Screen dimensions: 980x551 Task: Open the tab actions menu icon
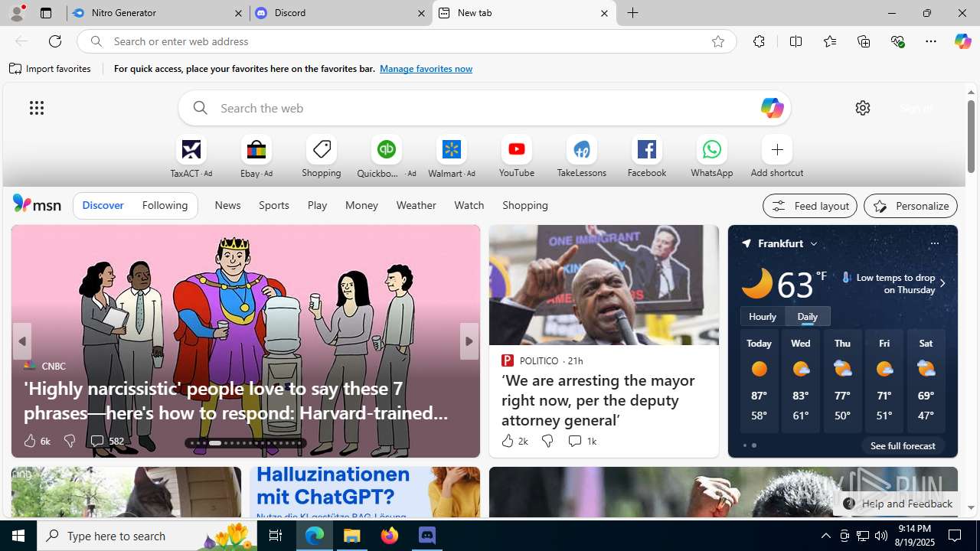point(46,13)
